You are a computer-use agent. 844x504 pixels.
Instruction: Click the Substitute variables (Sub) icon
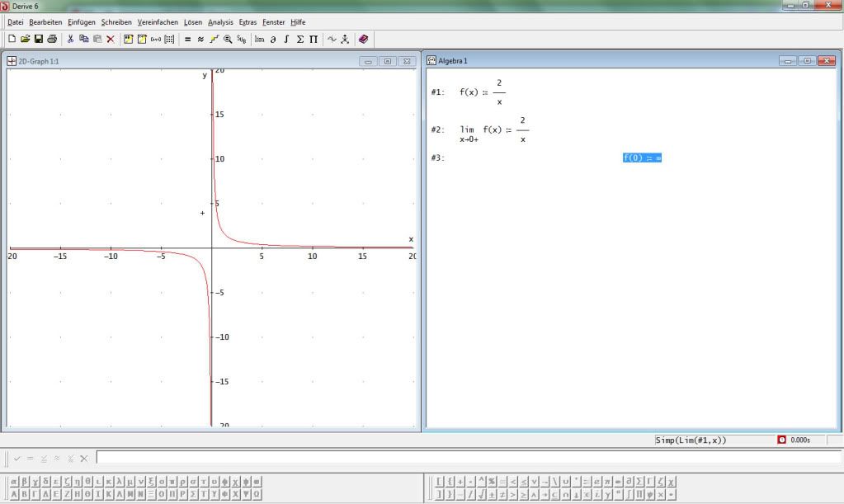[241, 39]
